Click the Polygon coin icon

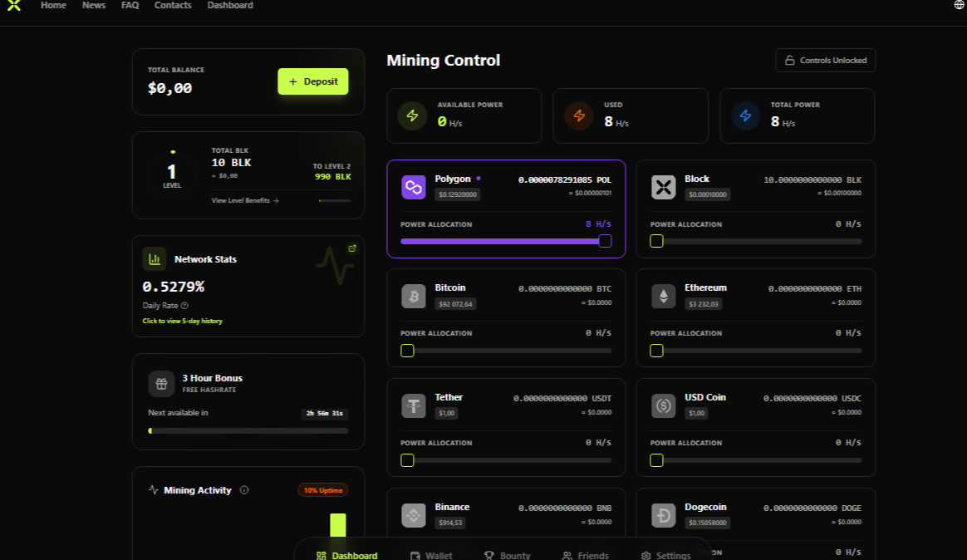click(x=414, y=187)
